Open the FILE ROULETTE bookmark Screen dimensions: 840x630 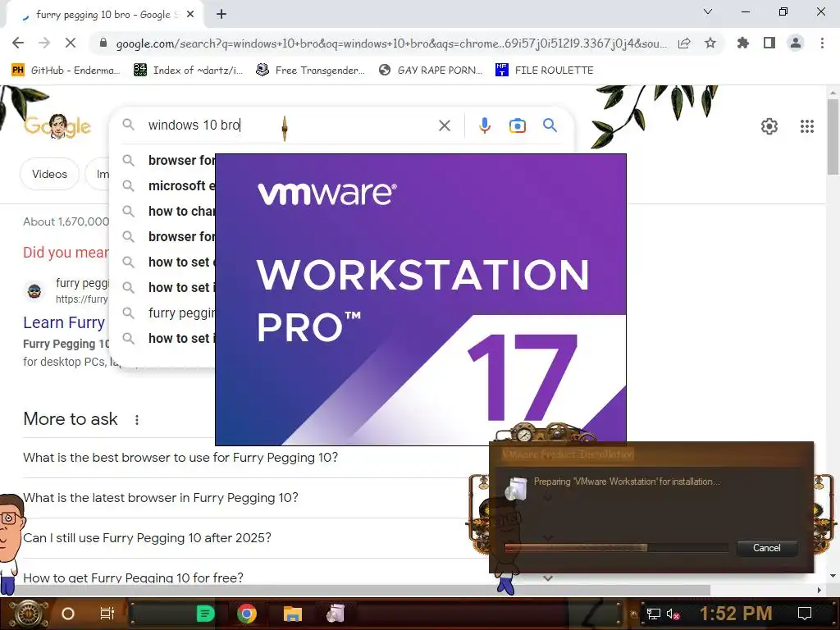click(545, 71)
